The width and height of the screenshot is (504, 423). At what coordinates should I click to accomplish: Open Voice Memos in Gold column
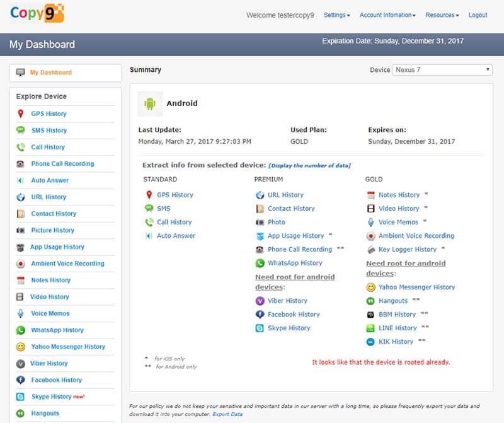(398, 222)
